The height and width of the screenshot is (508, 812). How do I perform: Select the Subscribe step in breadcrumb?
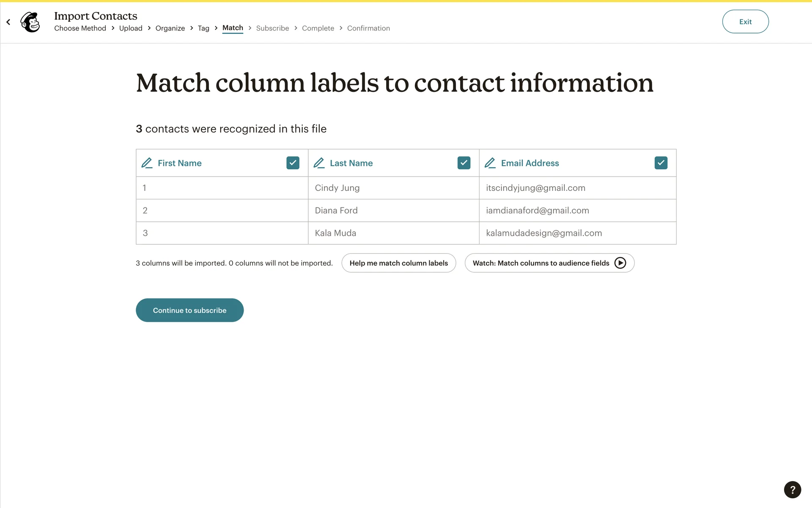pos(272,28)
